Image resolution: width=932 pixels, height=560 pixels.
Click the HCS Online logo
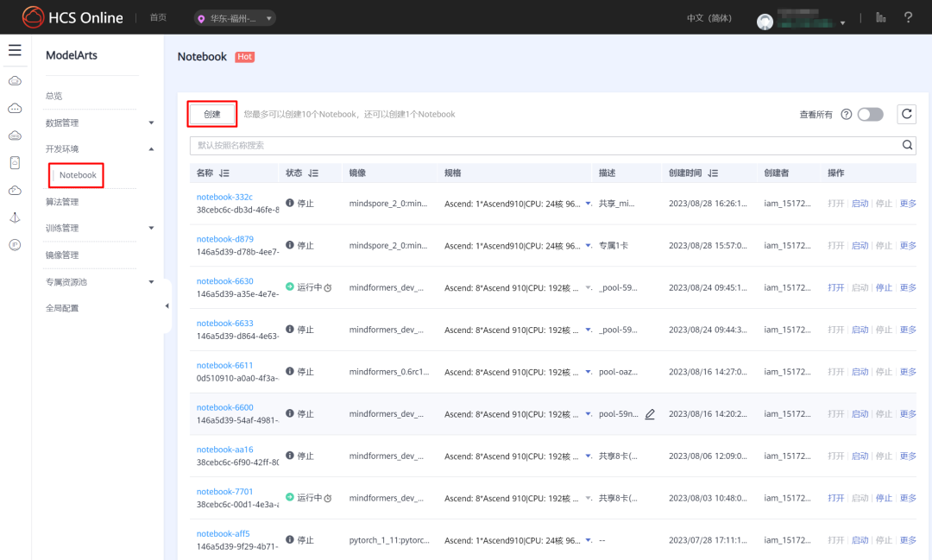click(x=72, y=17)
